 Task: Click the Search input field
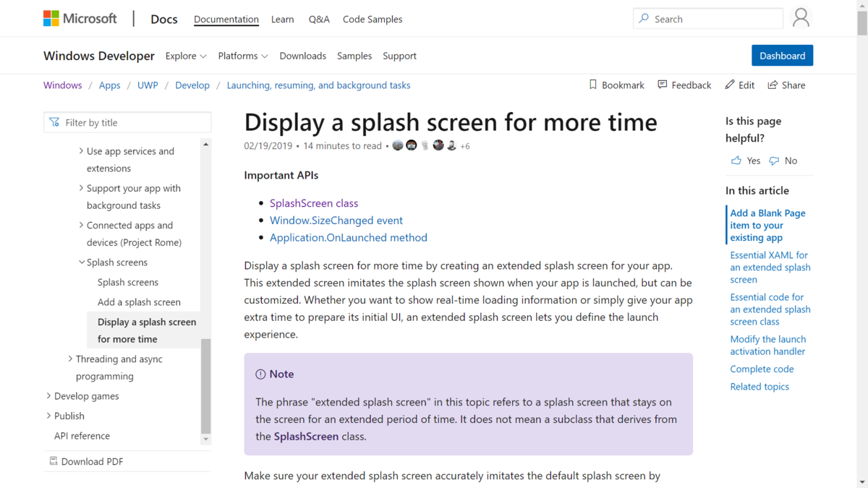(x=708, y=19)
